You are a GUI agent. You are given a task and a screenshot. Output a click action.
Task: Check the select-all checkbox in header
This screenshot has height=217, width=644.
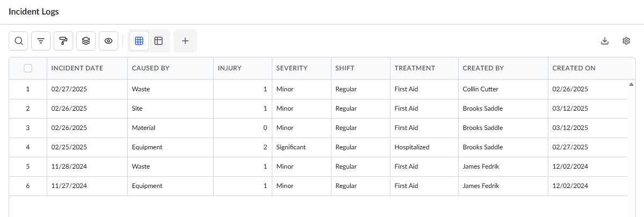(28, 68)
